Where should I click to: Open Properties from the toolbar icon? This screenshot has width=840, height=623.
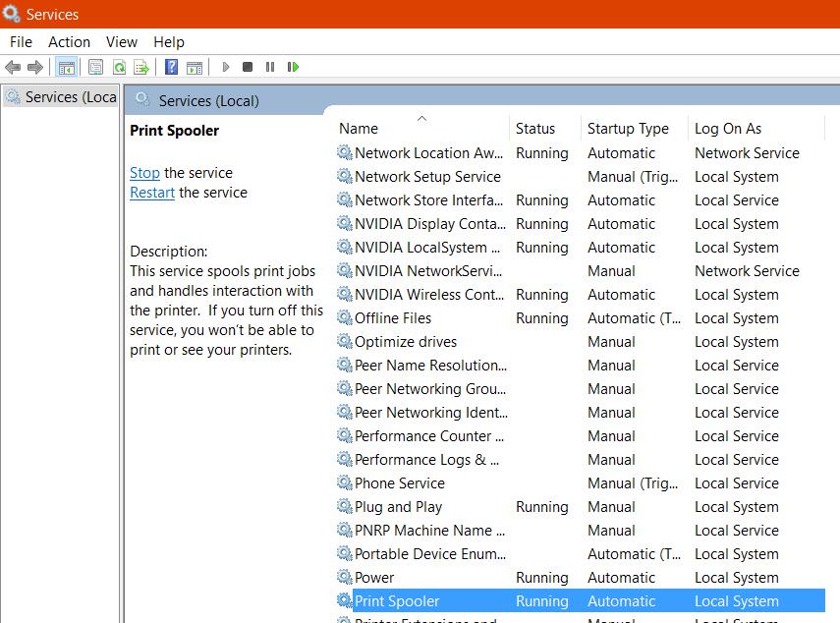95,67
